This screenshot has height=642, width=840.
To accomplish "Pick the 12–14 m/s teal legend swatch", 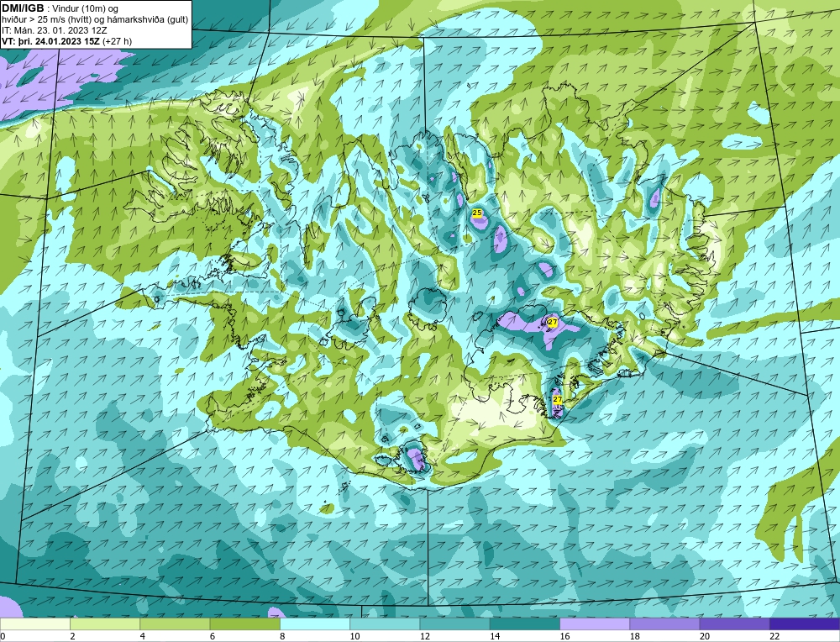I will 454,624.
